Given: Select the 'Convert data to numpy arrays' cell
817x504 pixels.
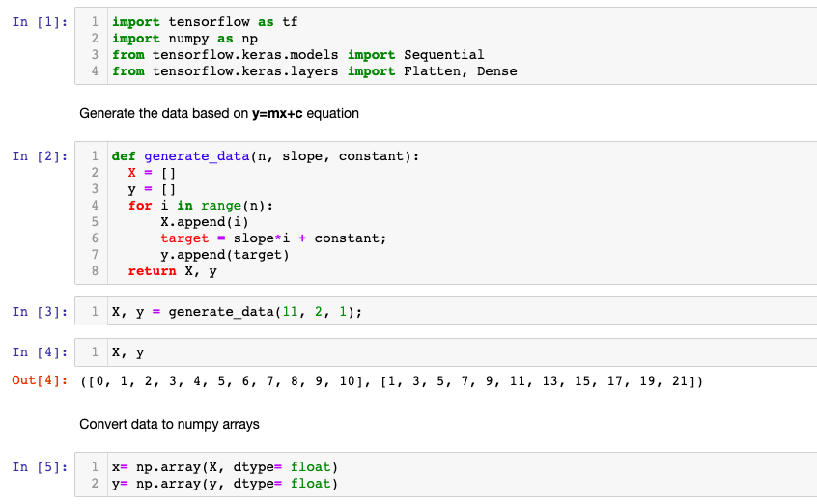Looking at the screenshot, I should coord(169,424).
